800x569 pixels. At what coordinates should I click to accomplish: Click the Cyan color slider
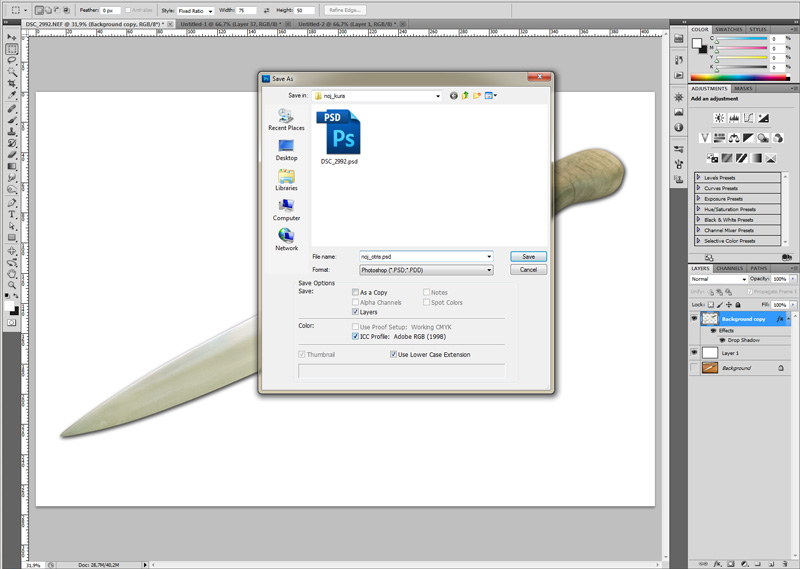click(742, 39)
